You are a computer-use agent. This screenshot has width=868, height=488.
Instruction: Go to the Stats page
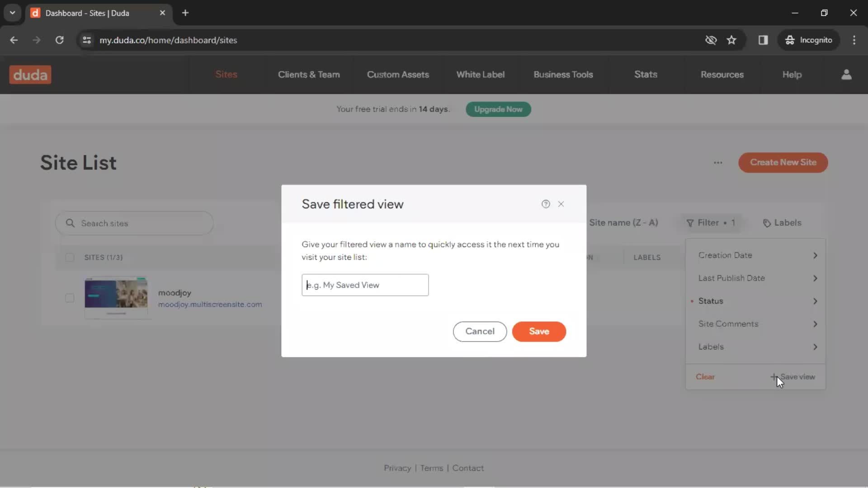(x=646, y=75)
